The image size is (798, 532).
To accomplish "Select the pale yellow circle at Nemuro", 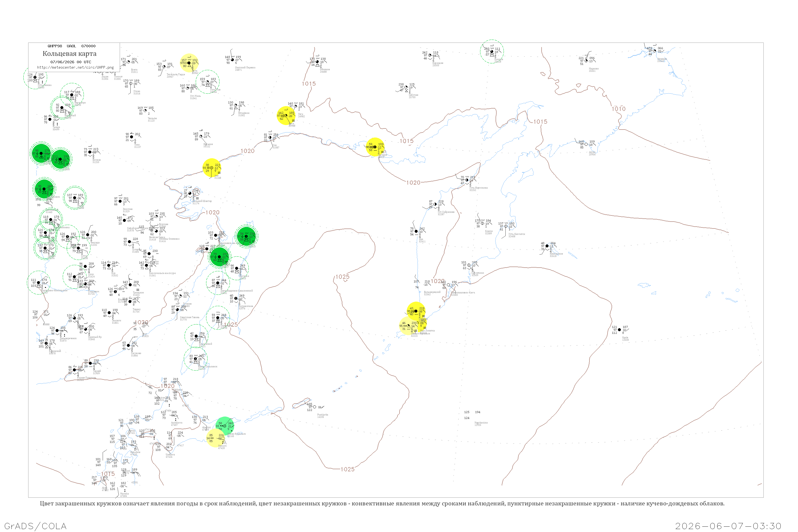I will click(215, 438).
